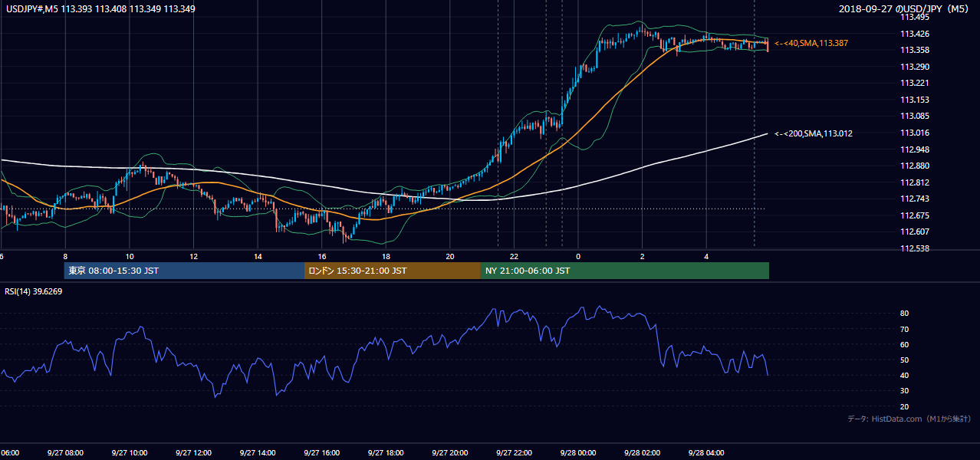Click RSI scale level 50
980x460 pixels.
click(x=904, y=360)
